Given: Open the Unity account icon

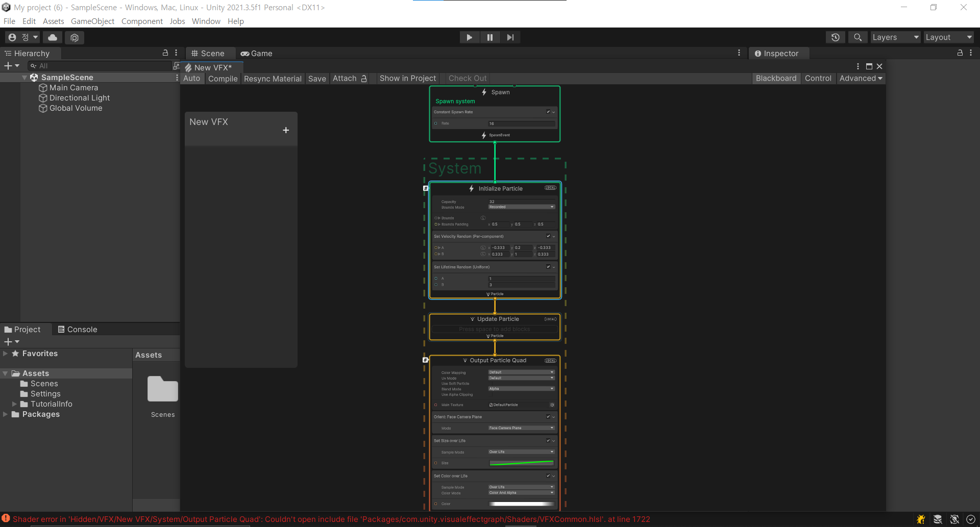Looking at the screenshot, I should 12,37.
